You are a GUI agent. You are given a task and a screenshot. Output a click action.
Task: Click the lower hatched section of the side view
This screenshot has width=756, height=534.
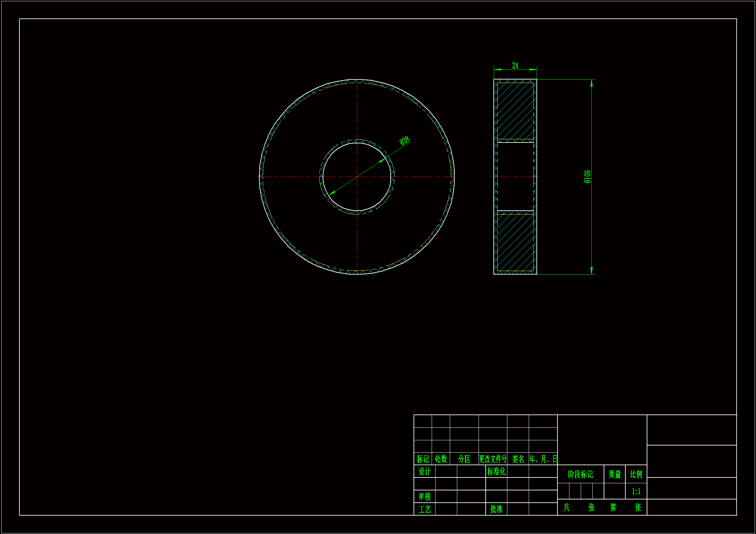[515, 243]
